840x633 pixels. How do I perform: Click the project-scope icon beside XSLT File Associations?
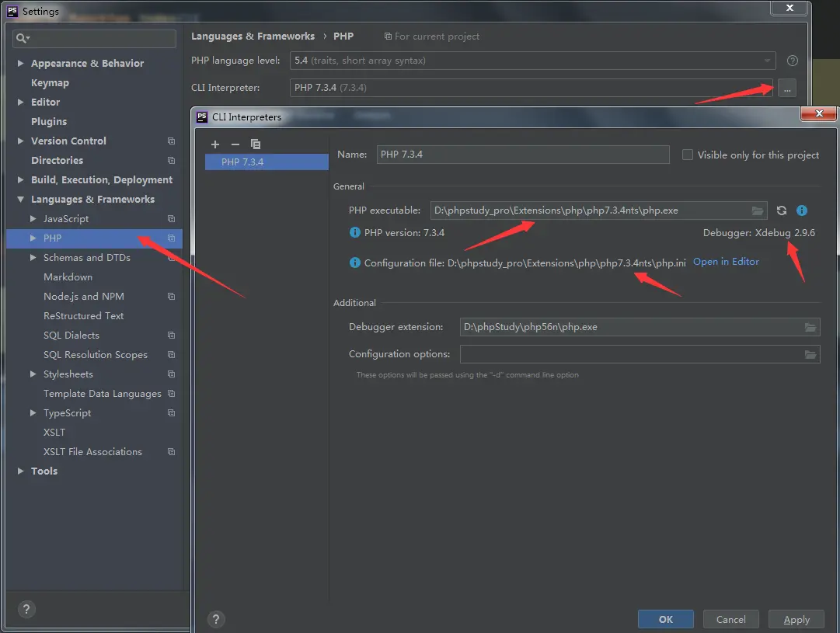[172, 452]
